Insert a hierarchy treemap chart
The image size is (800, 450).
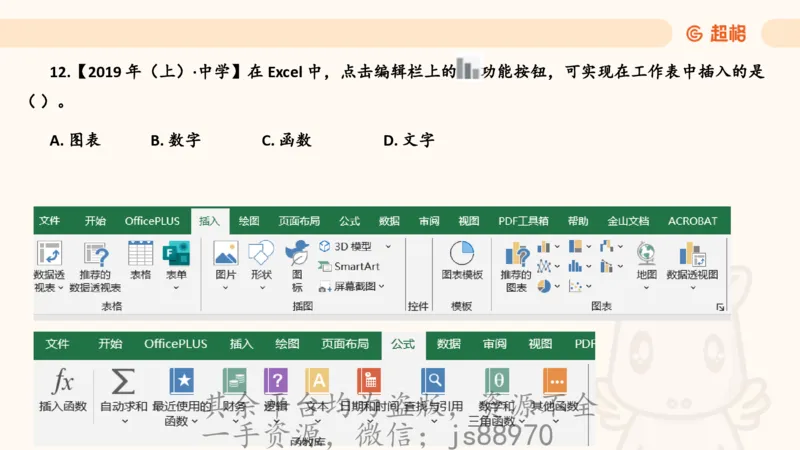click(575, 246)
